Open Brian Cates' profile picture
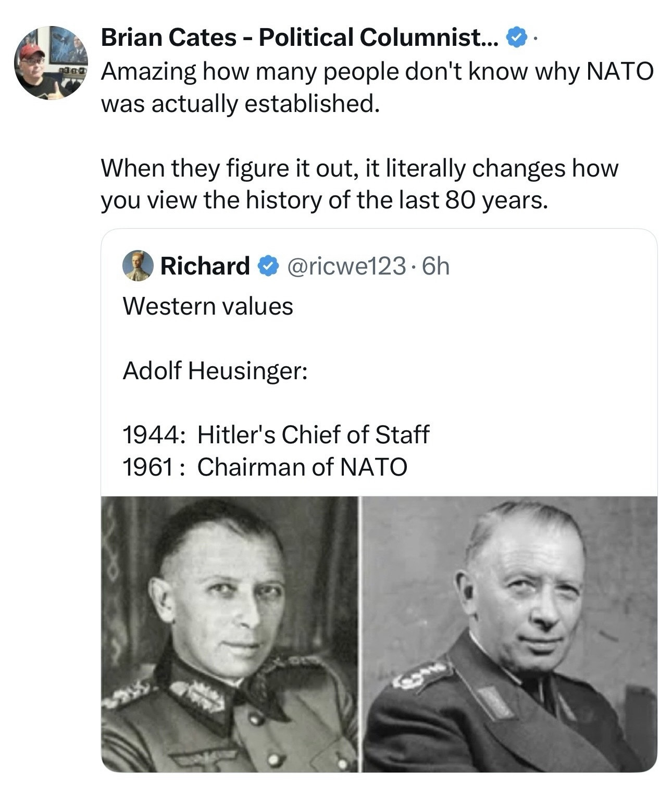Image resolution: width=672 pixels, height=797 pixels. pyautogui.click(x=51, y=63)
